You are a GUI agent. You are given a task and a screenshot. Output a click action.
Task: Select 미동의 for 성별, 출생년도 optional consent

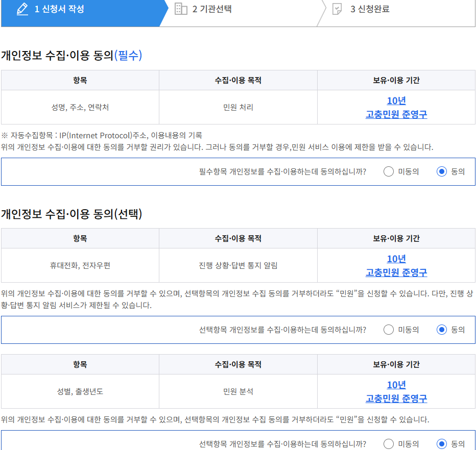click(x=389, y=444)
